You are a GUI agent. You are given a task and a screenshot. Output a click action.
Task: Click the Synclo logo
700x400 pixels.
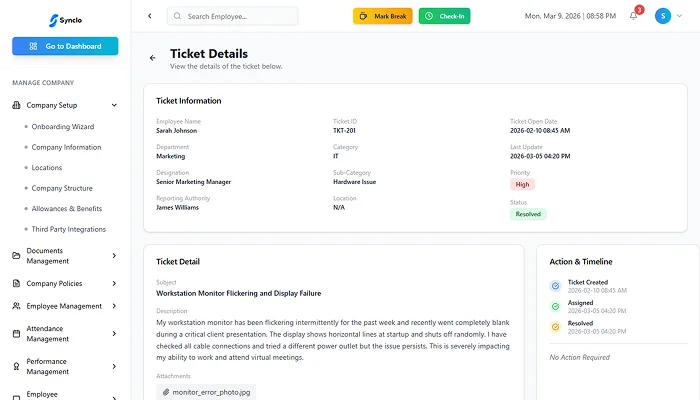tap(65, 18)
